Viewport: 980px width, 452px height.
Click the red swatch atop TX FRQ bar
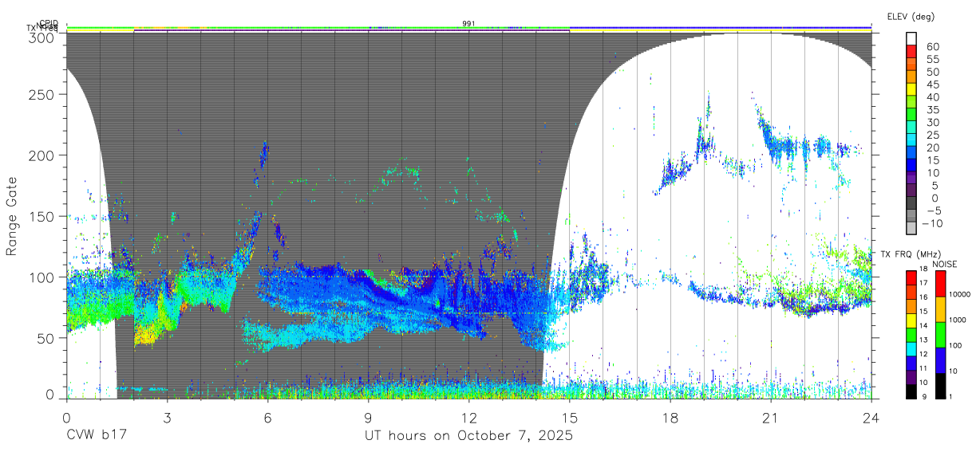pos(912,277)
